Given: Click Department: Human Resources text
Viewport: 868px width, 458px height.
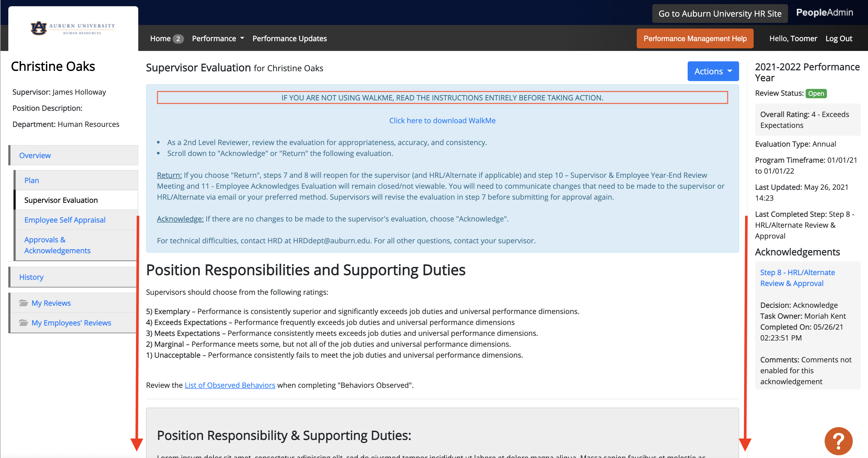Looking at the screenshot, I should pos(66,124).
